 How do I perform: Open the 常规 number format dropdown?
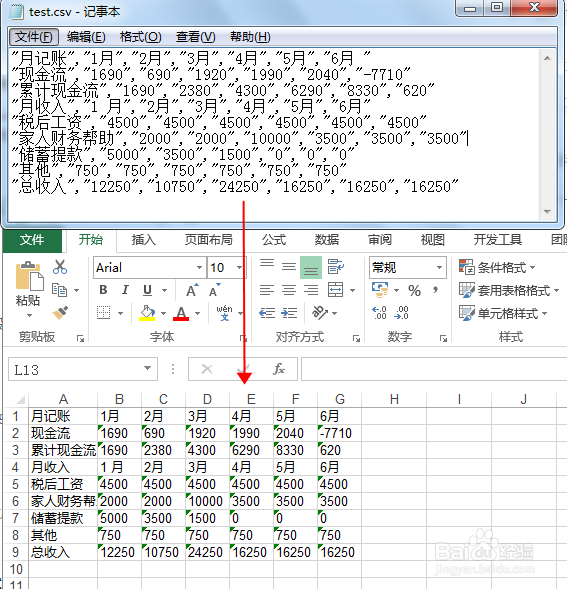(439, 267)
